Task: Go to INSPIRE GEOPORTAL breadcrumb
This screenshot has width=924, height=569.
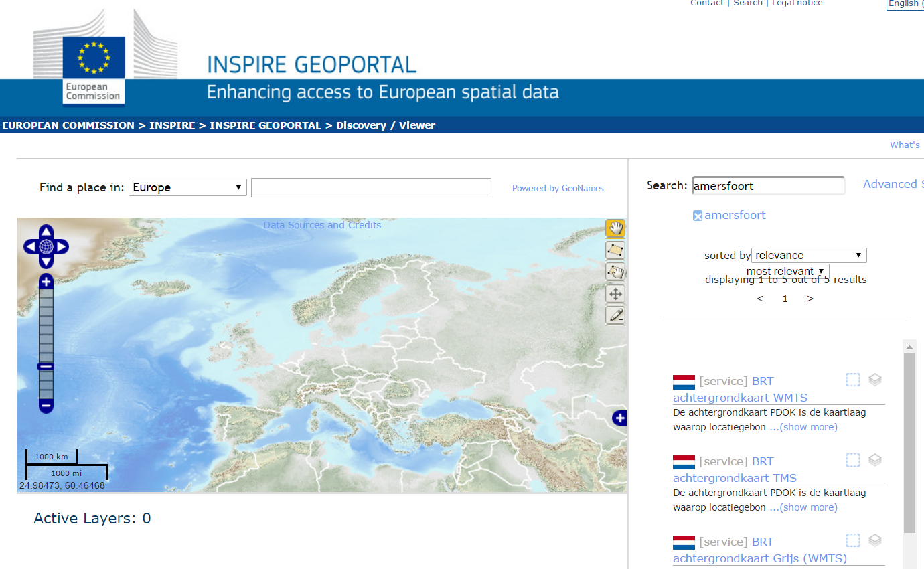Action: point(265,125)
